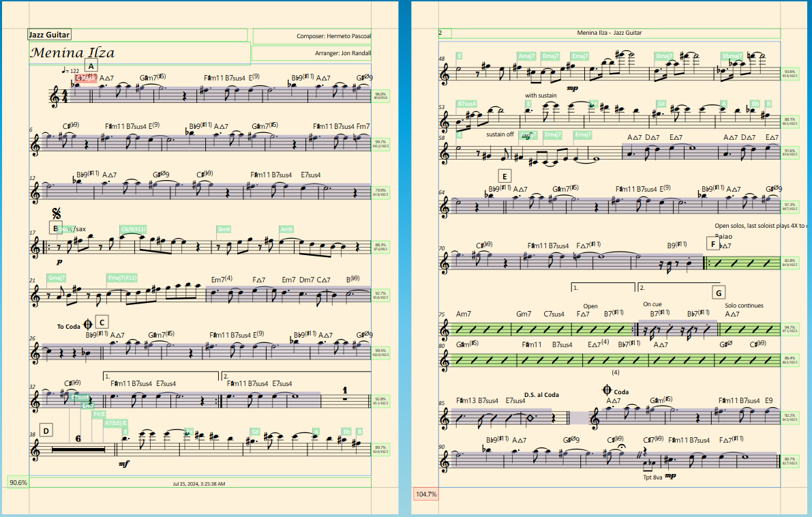The height and width of the screenshot is (517, 812).
Task: Click the red highlighted chord symbol at rehearsal A
Action: pyautogui.click(x=86, y=78)
